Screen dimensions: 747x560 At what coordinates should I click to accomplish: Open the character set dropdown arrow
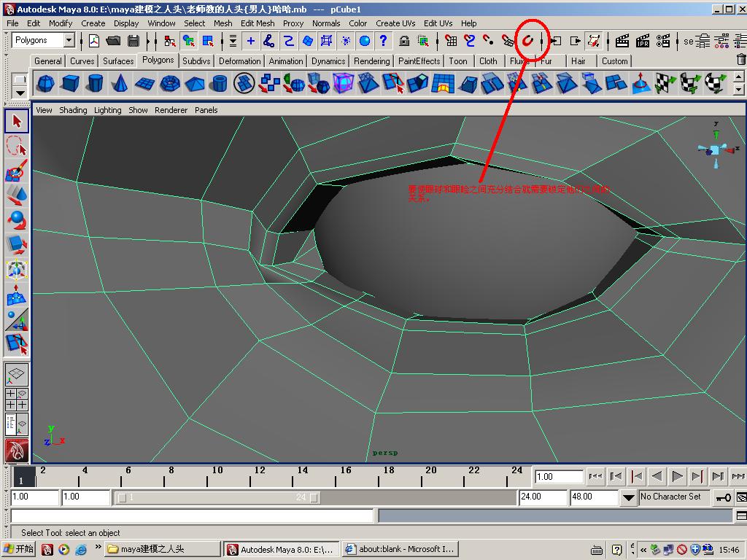pos(629,497)
